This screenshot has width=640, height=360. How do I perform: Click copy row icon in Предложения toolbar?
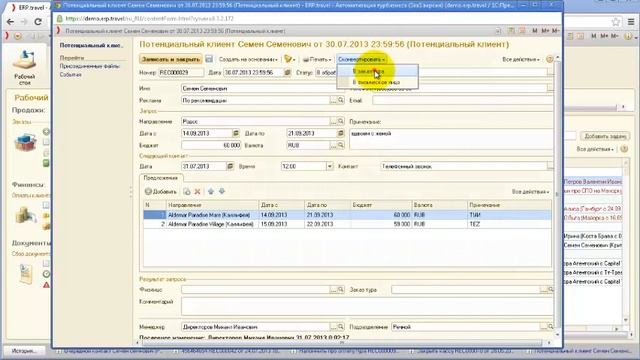point(187,191)
